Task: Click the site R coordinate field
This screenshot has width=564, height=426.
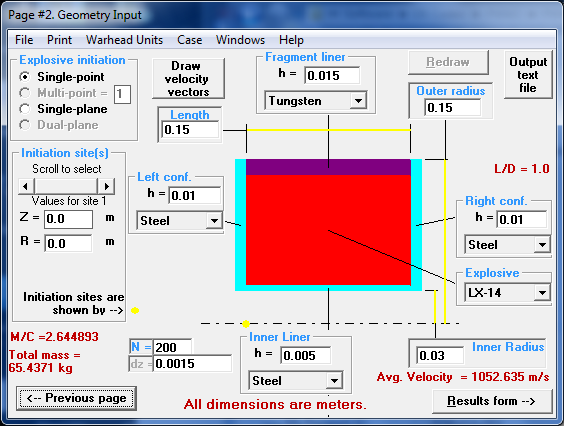Action: (x=68, y=244)
